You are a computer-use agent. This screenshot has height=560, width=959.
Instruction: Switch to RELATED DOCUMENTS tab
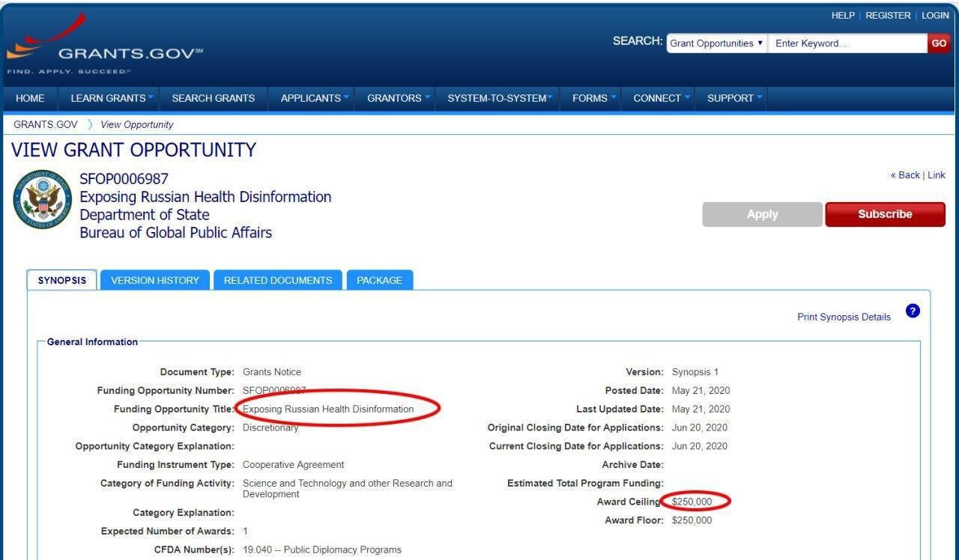pyautogui.click(x=278, y=280)
